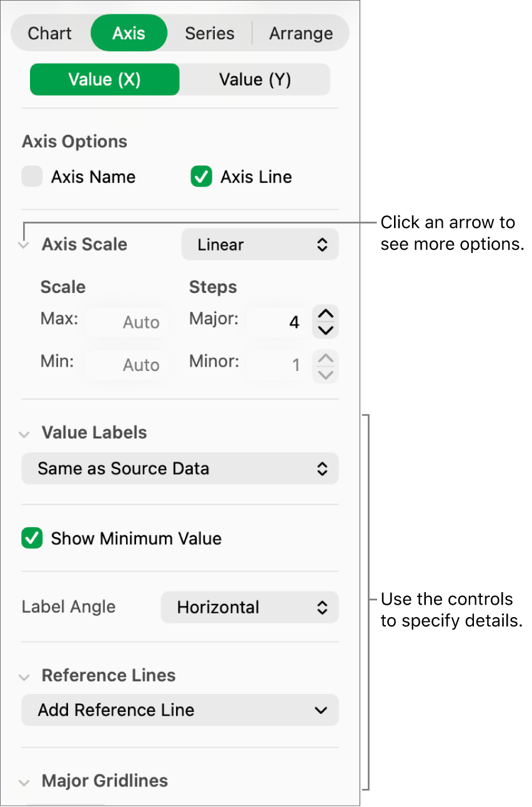
Task: Collapse the Axis Scale section arrow
Action: pos(24,245)
